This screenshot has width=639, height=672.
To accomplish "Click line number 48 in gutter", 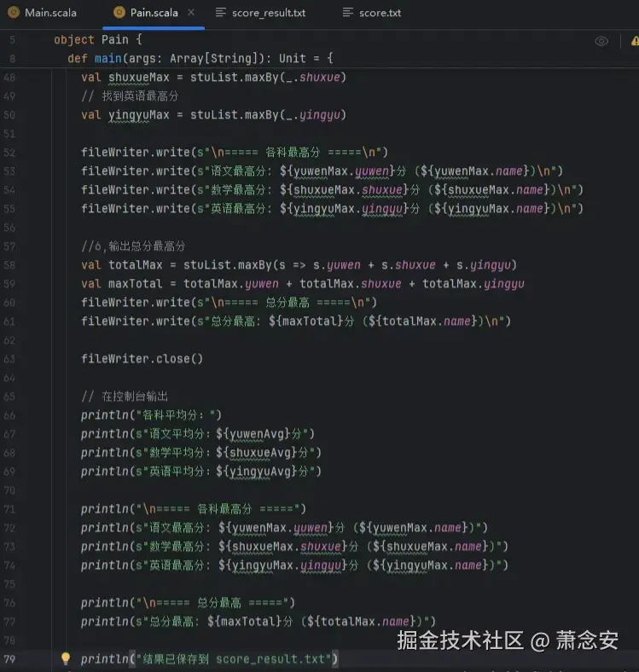I will pos(9,78).
